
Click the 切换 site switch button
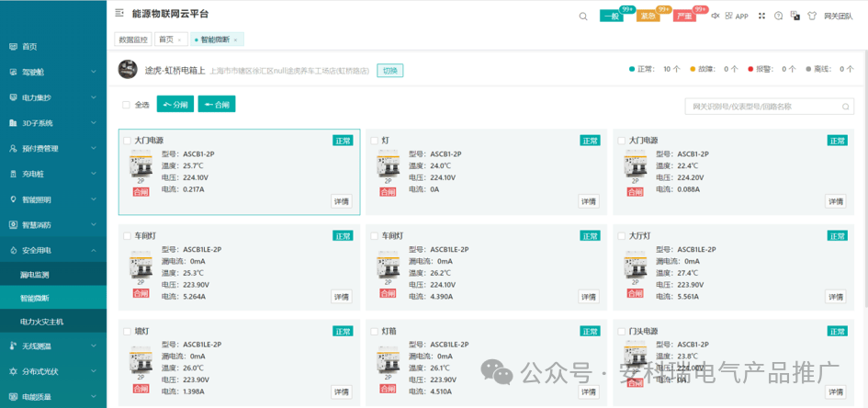click(x=389, y=71)
